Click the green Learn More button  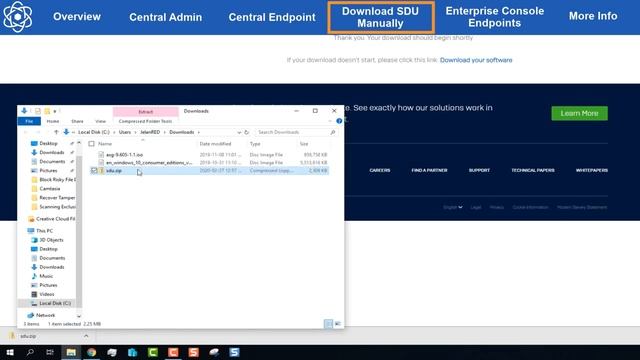click(579, 113)
